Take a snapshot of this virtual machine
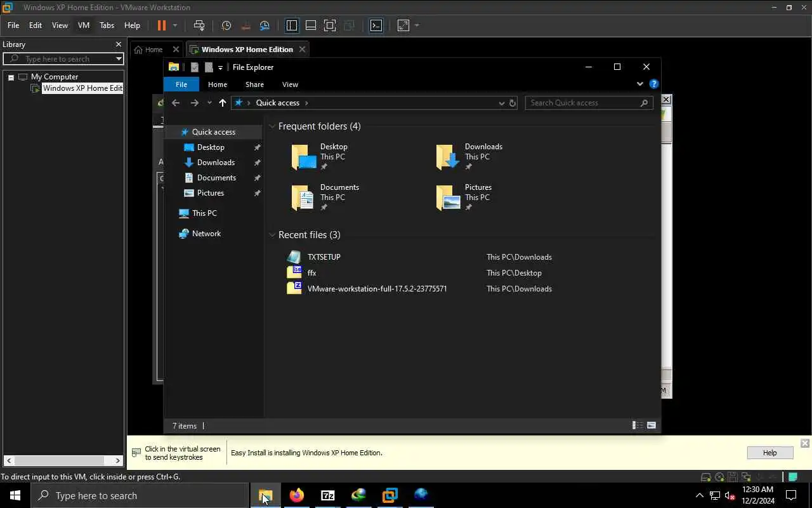Screen dimensions: 812x508 (x=226, y=25)
